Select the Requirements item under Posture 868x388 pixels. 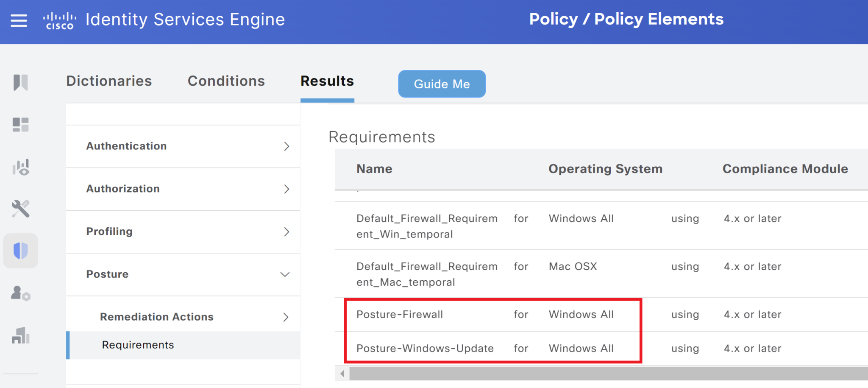138,345
